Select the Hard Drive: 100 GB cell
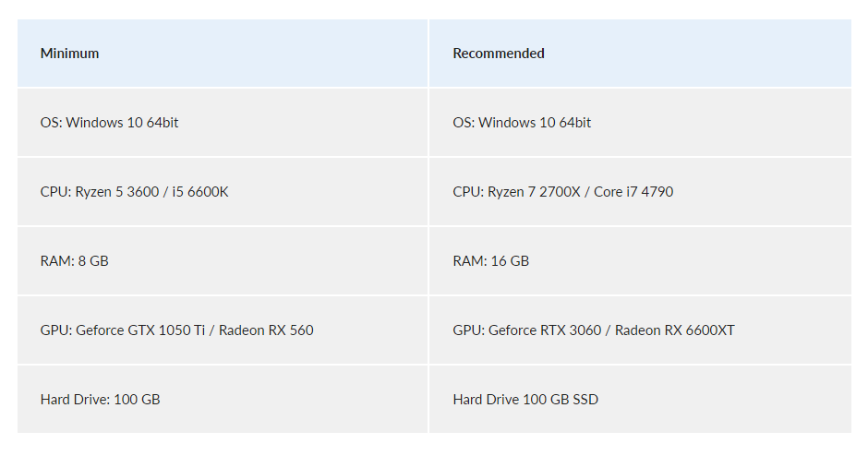 click(x=223, y=399)
